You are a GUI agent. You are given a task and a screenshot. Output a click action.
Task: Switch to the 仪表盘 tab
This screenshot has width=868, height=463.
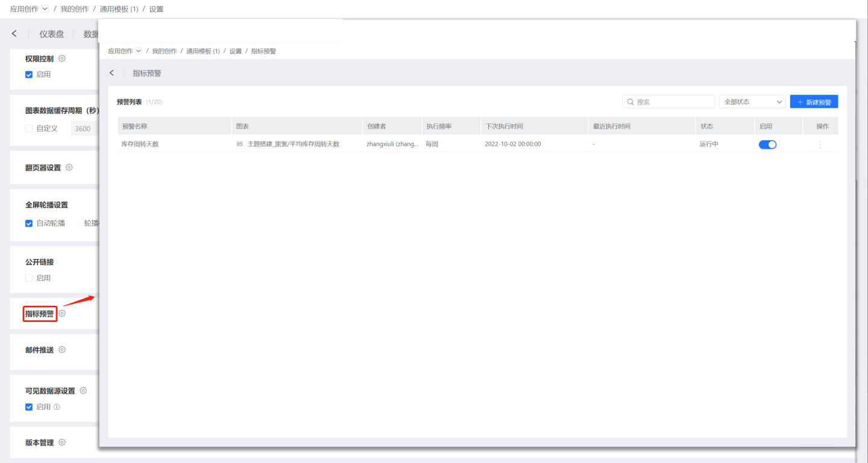click(51, 34)
